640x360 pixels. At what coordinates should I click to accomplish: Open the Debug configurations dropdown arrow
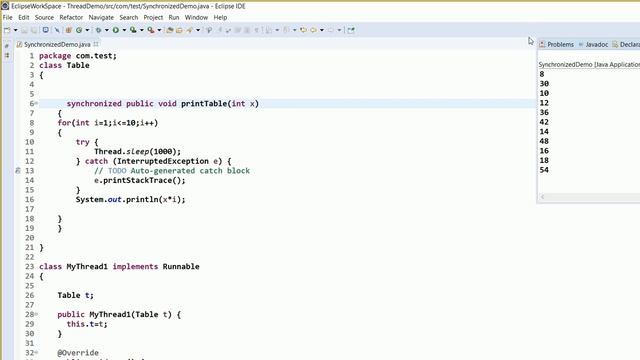pos(107,30)
